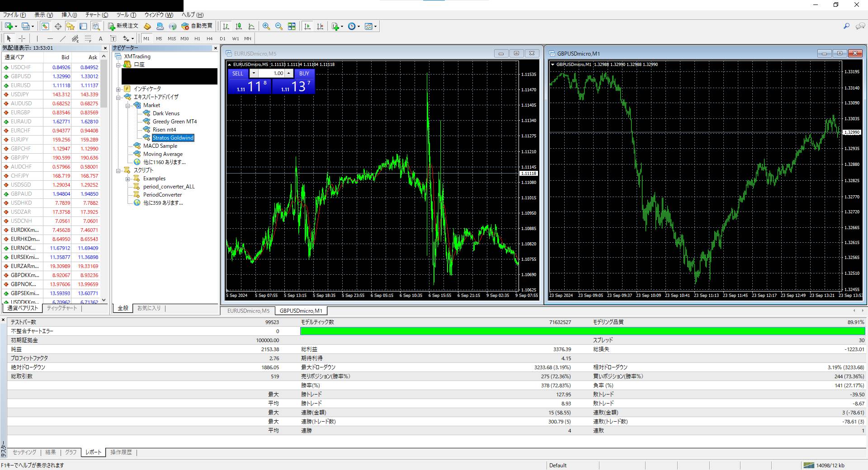The width and height of the screenshot is (868, 470).
Task: Open the Indicators list icon
Action: click(x=335, y=26)
